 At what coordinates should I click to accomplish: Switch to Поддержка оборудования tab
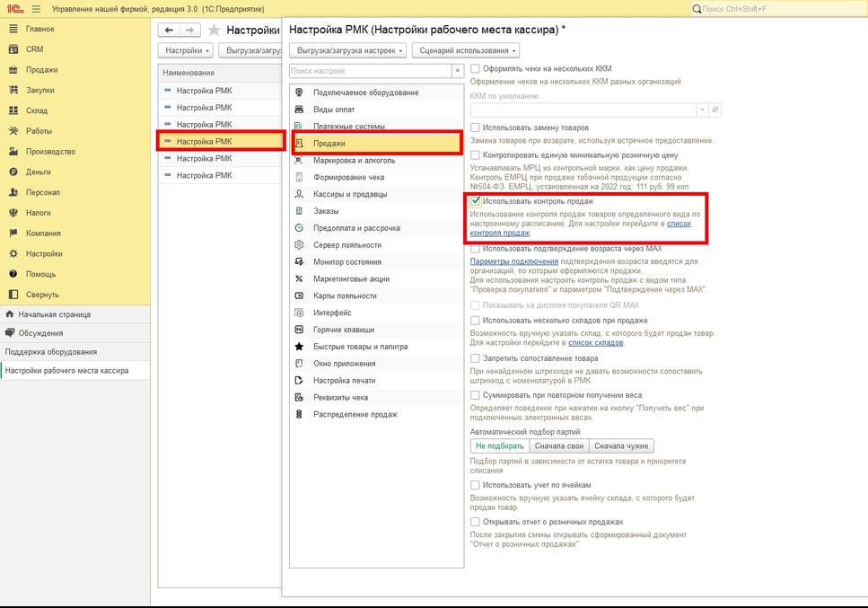point(75,352)
